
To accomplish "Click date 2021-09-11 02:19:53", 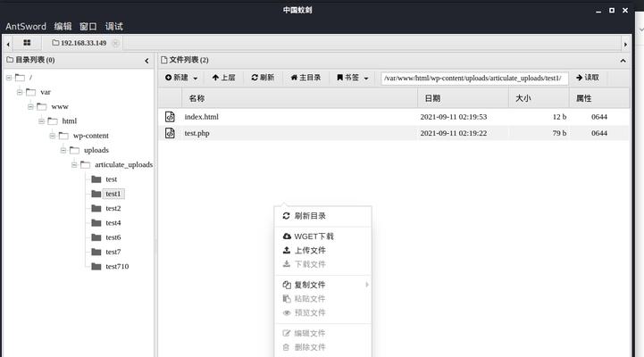I will (454, 117).
